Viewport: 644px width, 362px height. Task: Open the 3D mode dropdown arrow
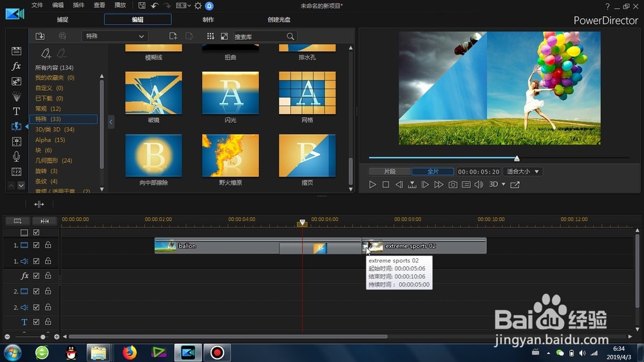point(504,184)
